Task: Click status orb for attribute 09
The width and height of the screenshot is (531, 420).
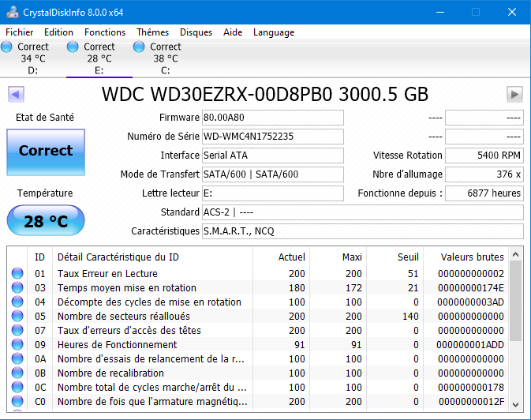Action: click(x=17, y=344)
